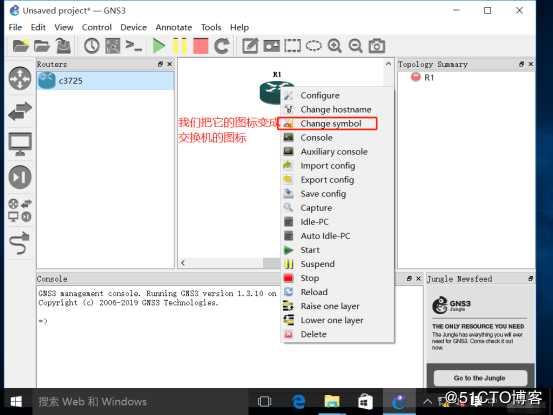Click the Add a note icon
The image size is (553, 415).
[250, 46]
